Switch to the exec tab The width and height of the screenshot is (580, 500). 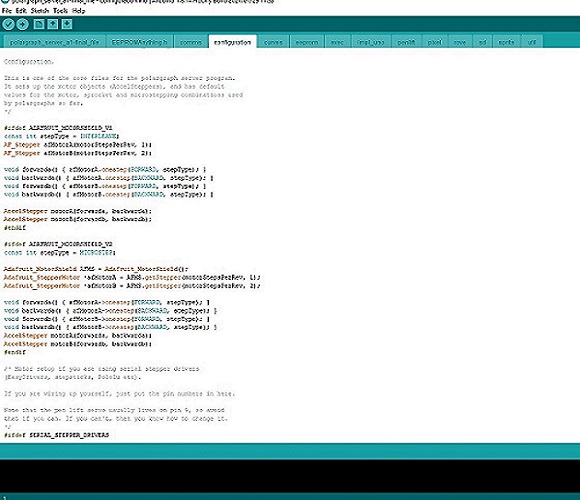337,42
